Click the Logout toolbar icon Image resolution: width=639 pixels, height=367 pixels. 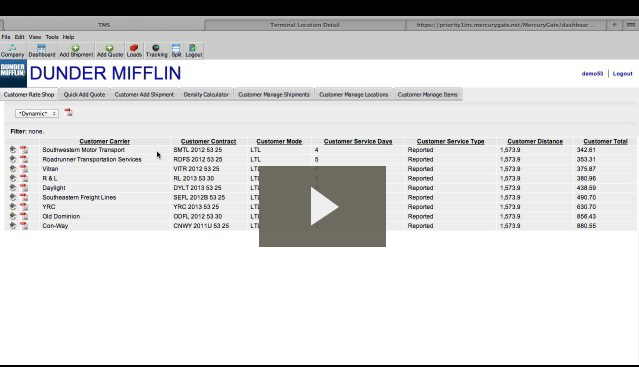(x=194, y=51)
